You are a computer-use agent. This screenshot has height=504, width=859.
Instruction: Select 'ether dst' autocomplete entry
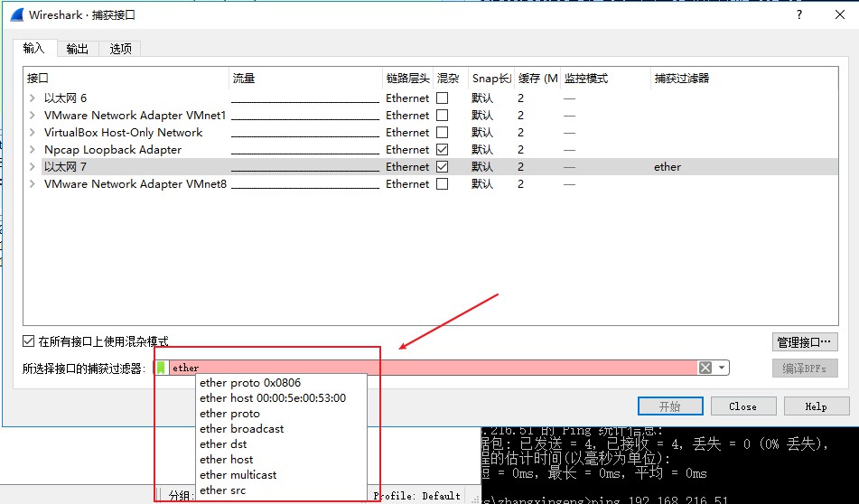(223, 443)
